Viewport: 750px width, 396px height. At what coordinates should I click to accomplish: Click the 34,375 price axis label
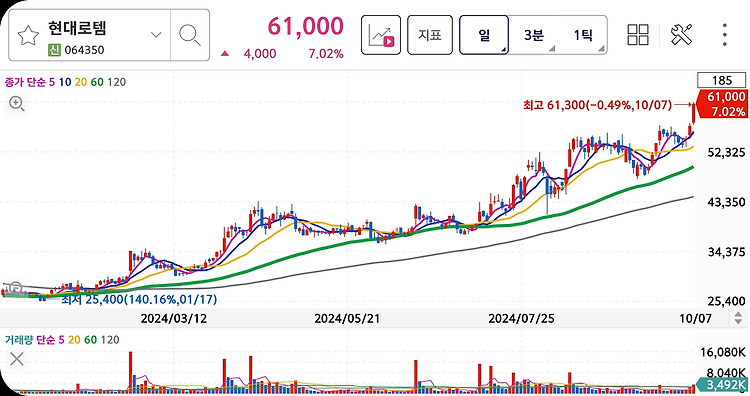coord(726,252)
